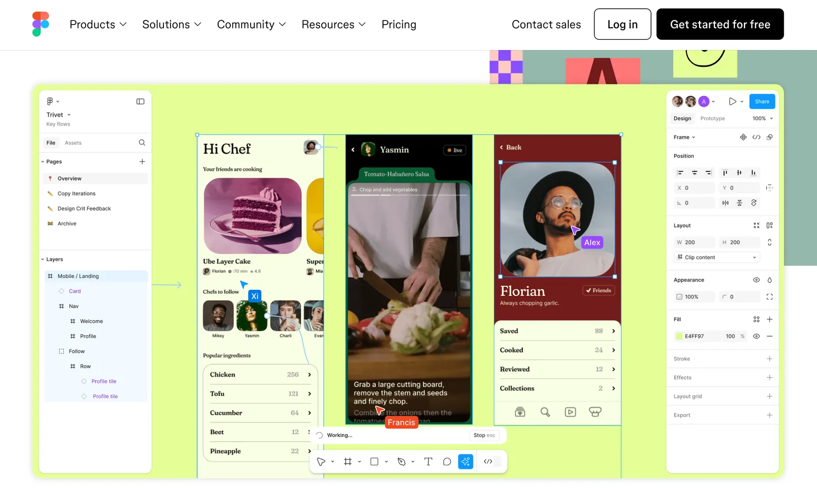817x504 pixels.
Task: Click the Share button
Action: 762,101
